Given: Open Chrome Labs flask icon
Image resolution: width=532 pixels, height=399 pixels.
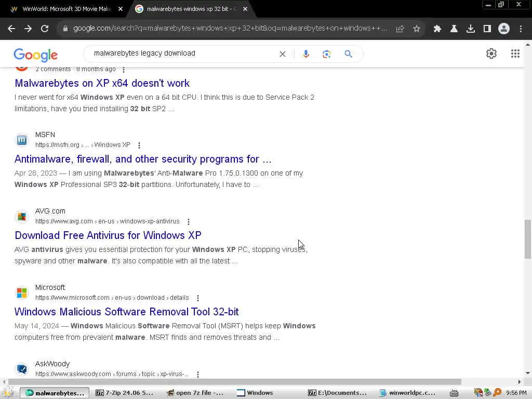Looking at the screenshot, I should click(454, 29).
